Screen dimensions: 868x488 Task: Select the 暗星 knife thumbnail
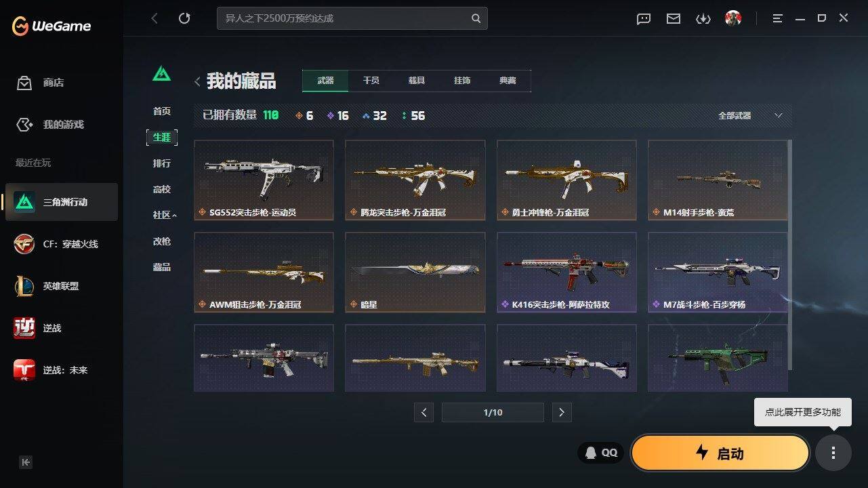pos(415,272)
